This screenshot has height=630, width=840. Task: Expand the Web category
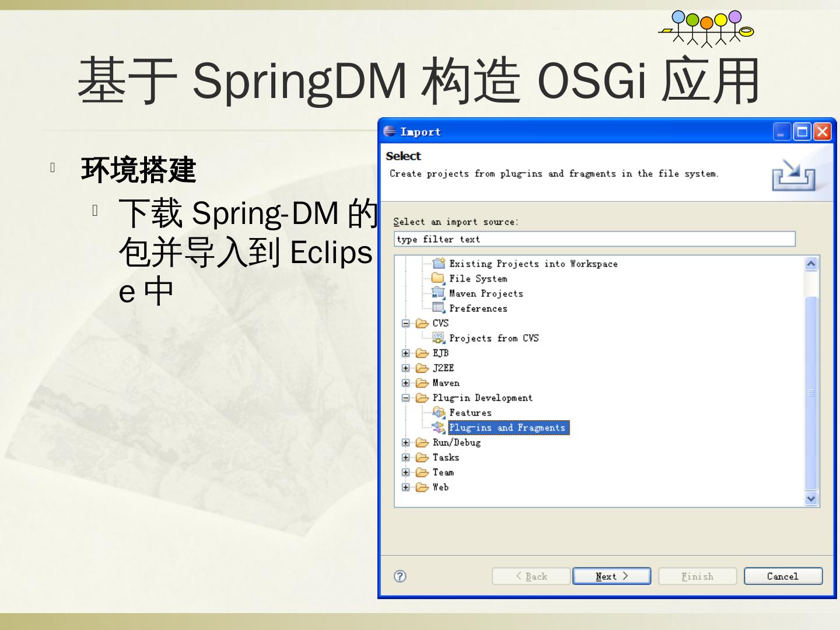(406, 487)
